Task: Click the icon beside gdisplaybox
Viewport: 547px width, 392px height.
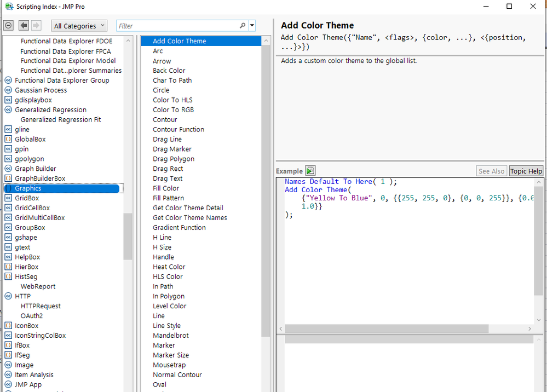Action: click(8, 100)
